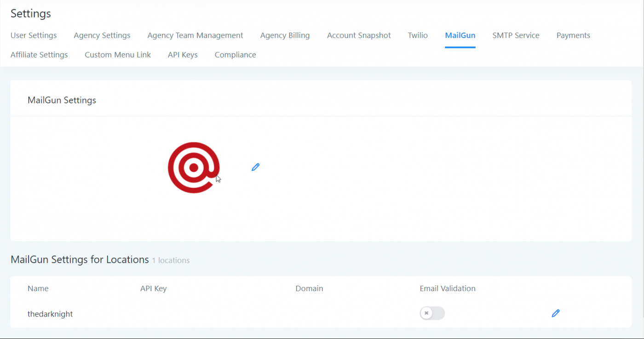Select the active MailGun tab
Image resolution: width=644 pixels, height=339 pixels.
click(x=460, y=35)
